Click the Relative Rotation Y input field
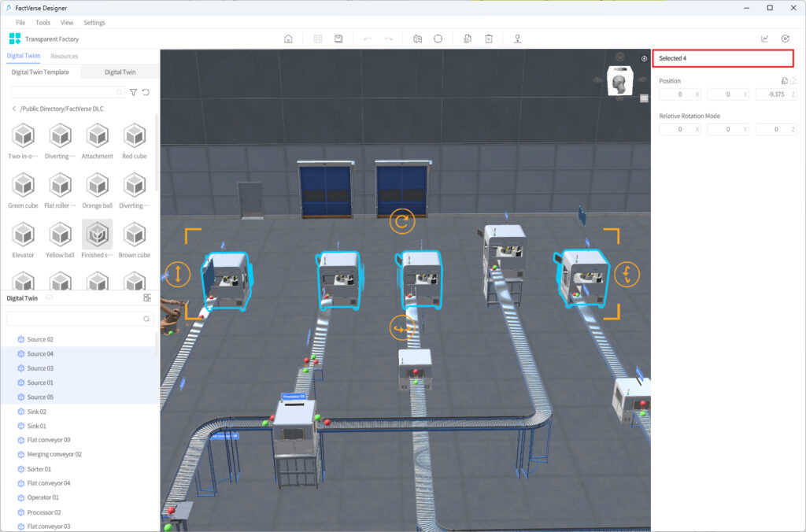Screen dimensions: 806x532 click(x=728, y=129)
